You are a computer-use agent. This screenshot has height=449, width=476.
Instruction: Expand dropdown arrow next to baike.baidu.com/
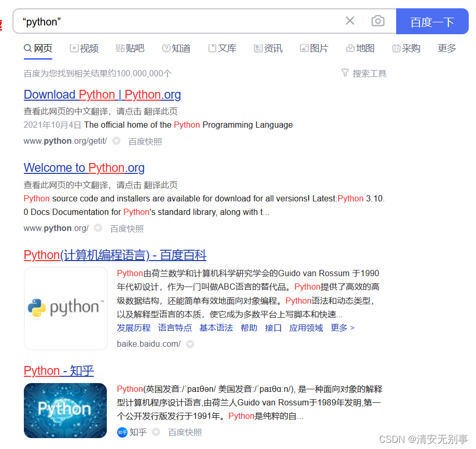point(190,344)
